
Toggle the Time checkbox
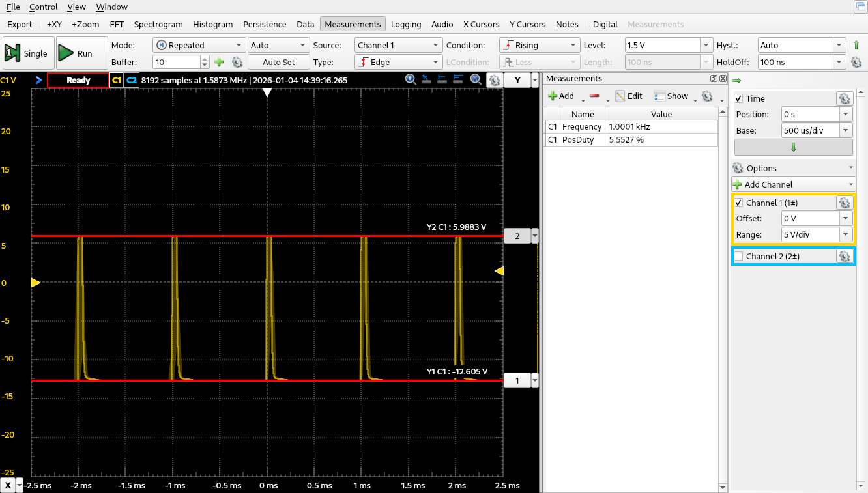(738, 98)
